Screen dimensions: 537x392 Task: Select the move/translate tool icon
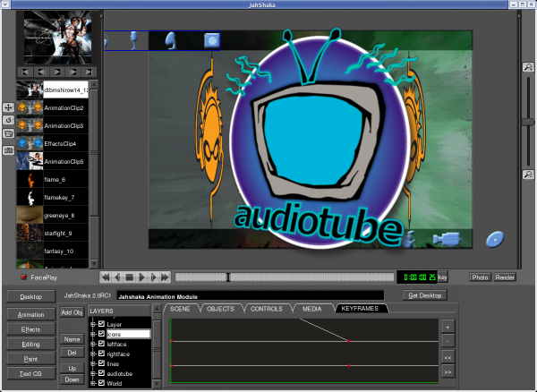[8, 107]
